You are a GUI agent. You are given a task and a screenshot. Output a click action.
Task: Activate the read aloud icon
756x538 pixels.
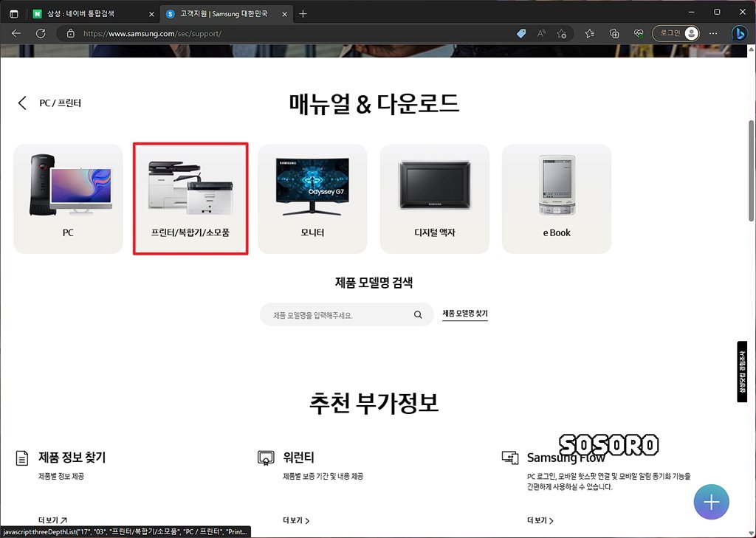(541, 34)
